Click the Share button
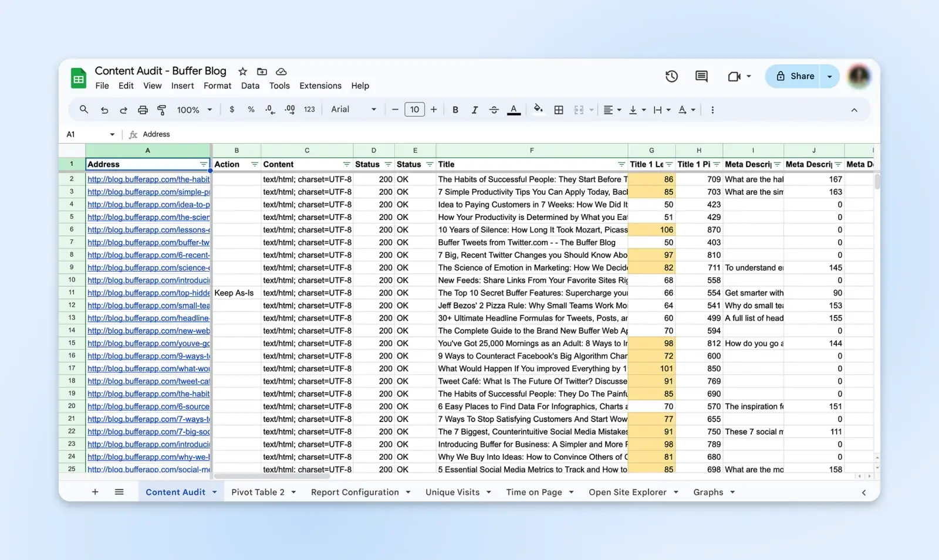The width and height of the screenshot is (939, 560). coord(795,76)
